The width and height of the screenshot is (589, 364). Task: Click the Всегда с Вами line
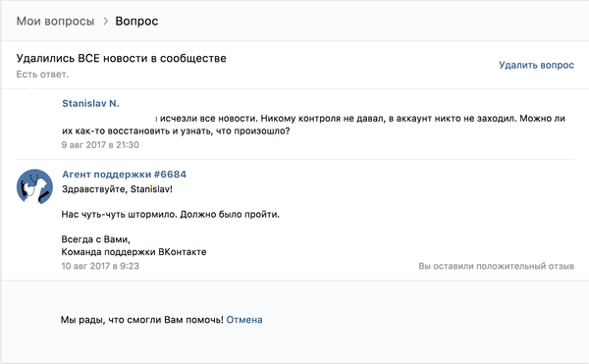96,239
